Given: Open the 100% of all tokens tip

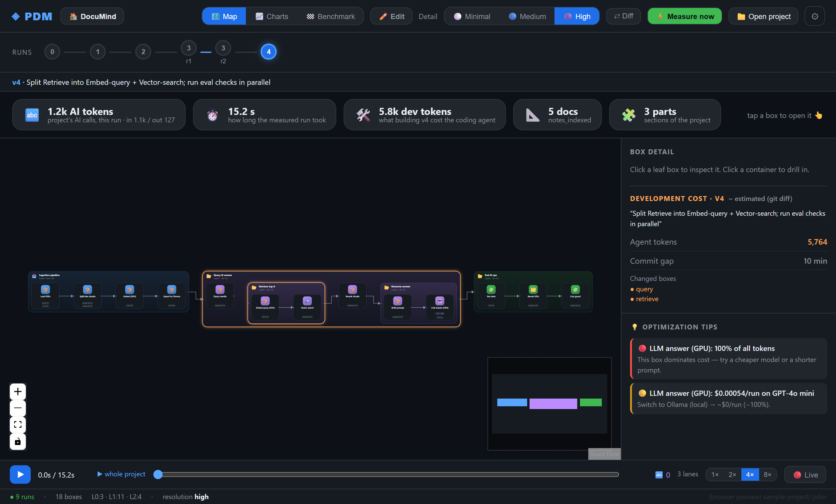Looking at the screenshot, I should [x=728, y=359].
